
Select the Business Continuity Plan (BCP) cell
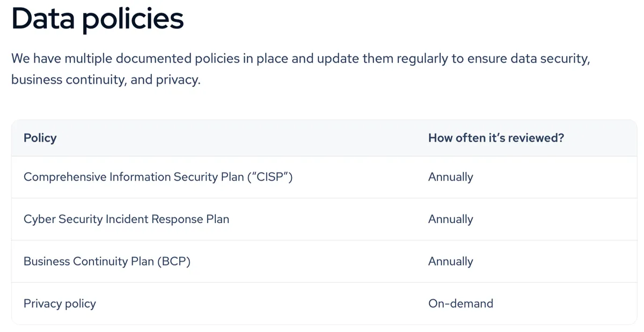pyautogui.click(x=107, y=262)
